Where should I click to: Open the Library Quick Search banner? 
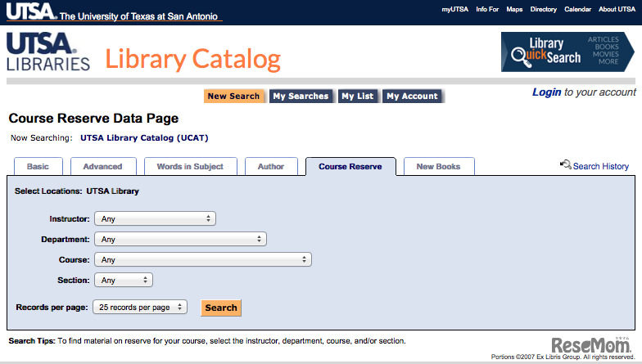[567, 52]
